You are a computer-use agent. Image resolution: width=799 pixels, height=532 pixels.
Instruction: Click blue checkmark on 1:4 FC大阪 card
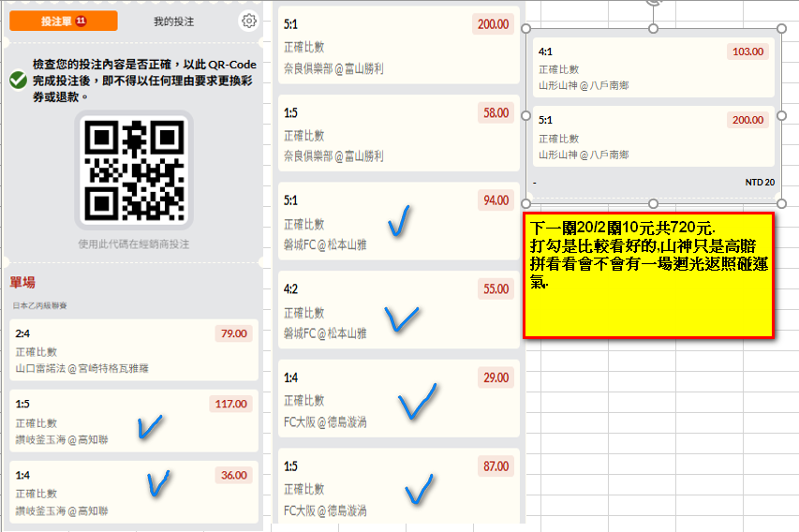point(417,401)
